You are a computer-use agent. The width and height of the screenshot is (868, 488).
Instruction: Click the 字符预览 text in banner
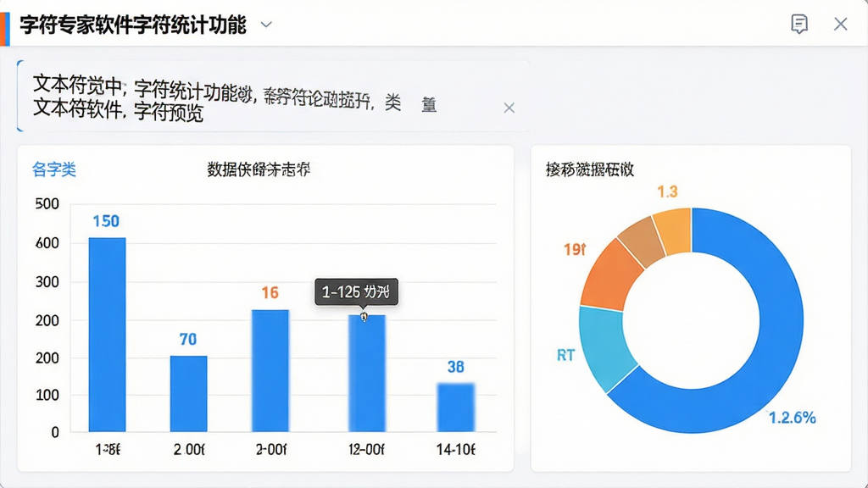(169, 113)
